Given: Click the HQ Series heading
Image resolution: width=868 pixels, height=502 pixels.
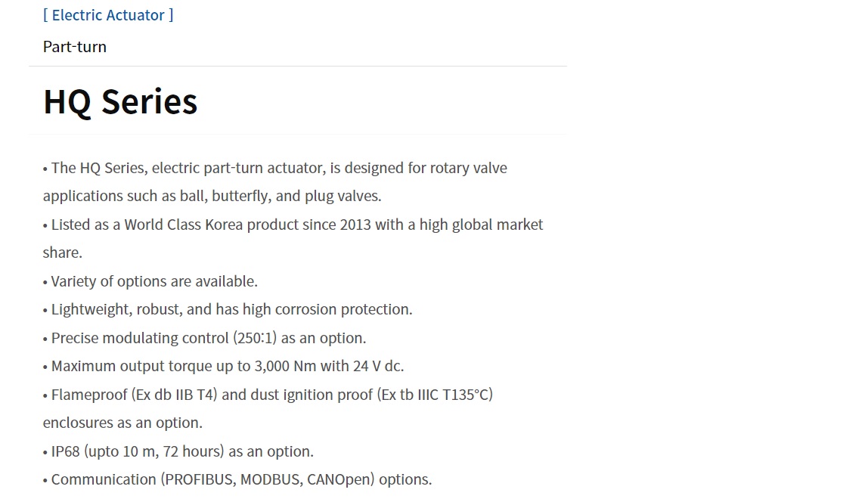Looking at the screenshot, I should point(120,101).
